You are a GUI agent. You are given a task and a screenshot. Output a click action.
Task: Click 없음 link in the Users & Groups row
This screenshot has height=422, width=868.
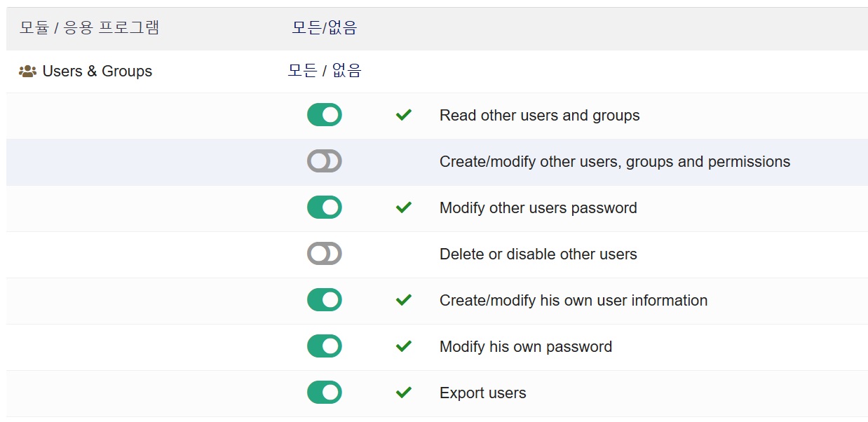(346, 71)
